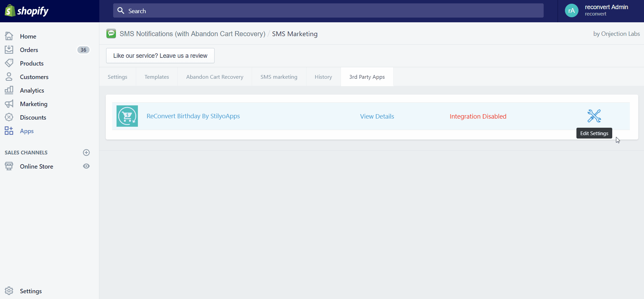Click the Home house icon
Viewport: 644px width, 299px height.
pos(9,36)
